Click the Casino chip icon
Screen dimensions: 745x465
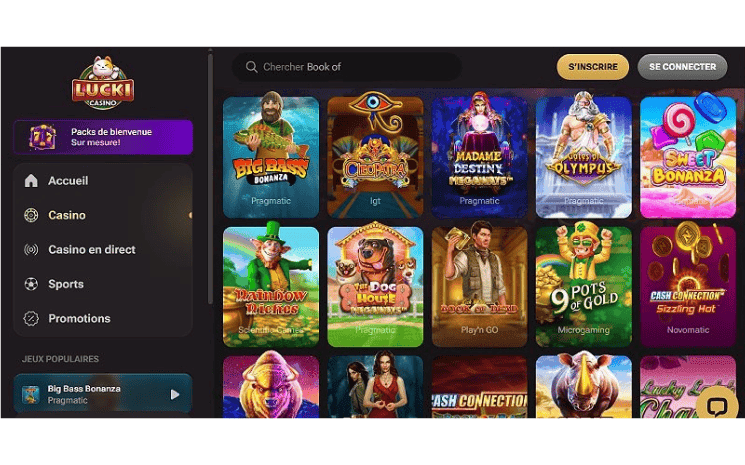coord(31,215)
